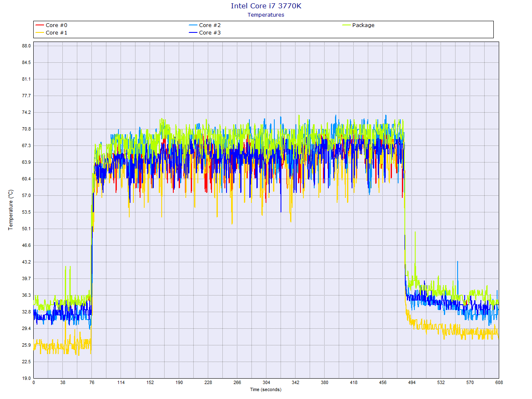
Task: Click the 74.2 y-axis value
Action: (26, 112)
